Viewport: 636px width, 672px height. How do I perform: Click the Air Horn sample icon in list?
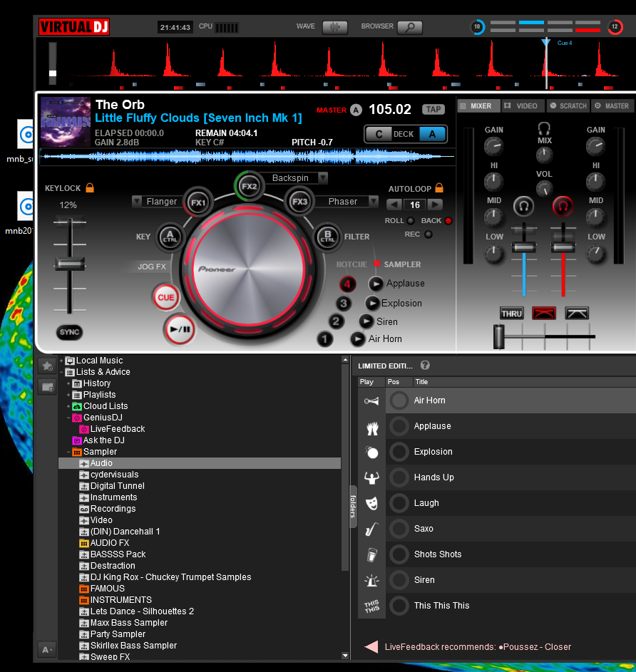371,400
